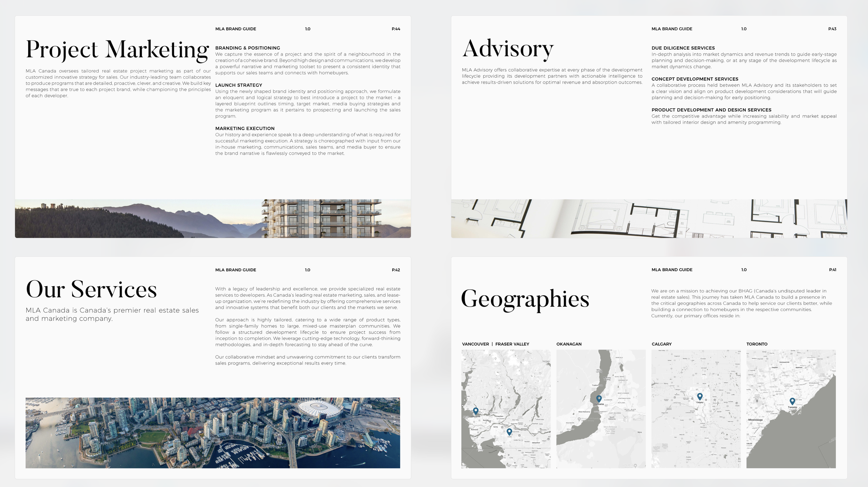Open the Okanagan map image
Viewport: 868px width, 487px height.
(x=601, y=409)
